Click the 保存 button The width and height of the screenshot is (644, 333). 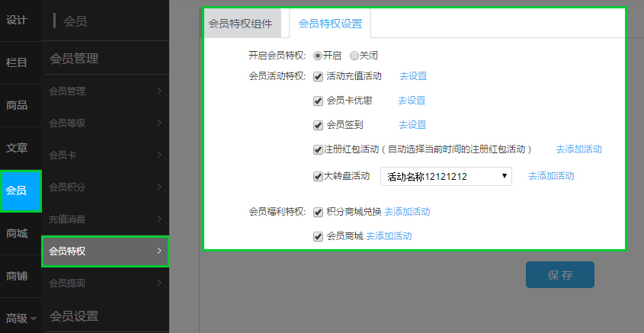(x=559, y=274)
